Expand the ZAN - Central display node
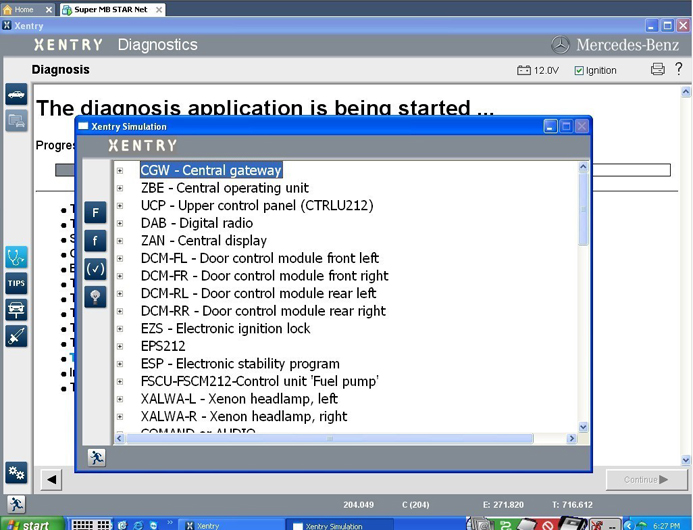693x530 pixels. (120, 241)
